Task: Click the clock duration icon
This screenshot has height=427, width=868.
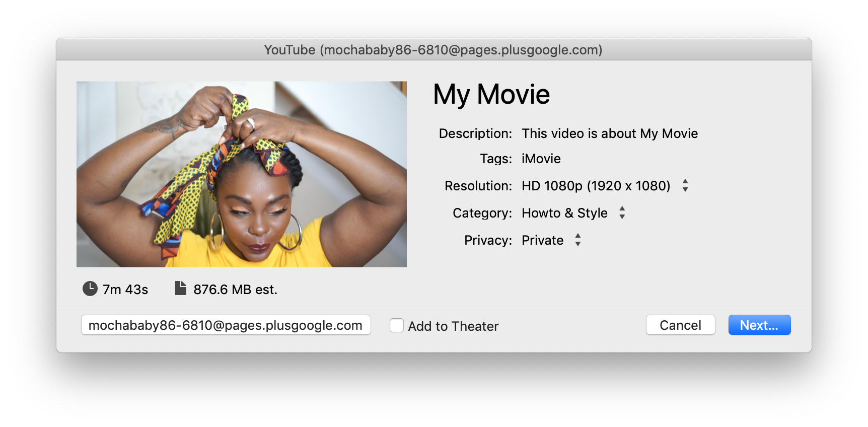Action: coord(90,289)
